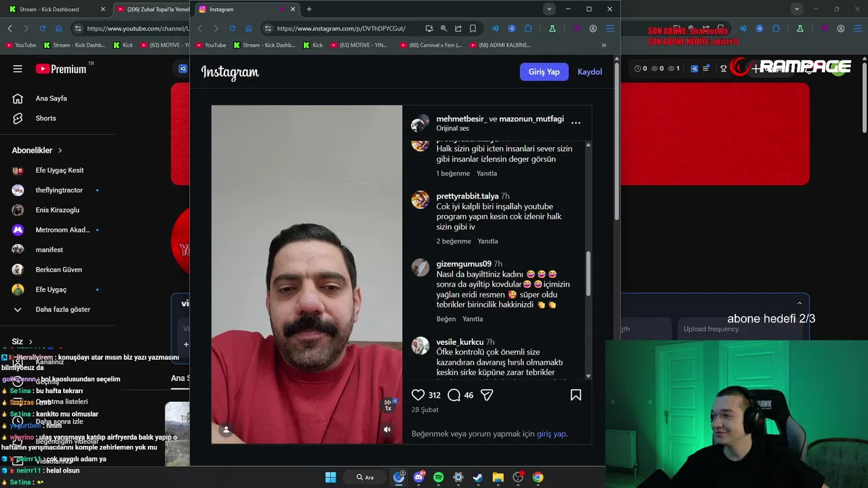Open the YouTube hamburger guide menu

pyautogui.click(x=18, y=68)
